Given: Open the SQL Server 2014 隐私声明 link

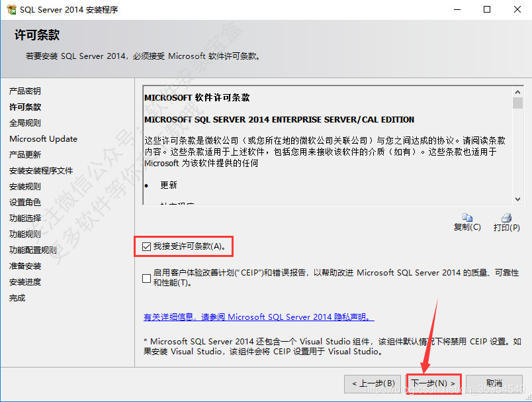Looking at the screenshot, I should 259,317.
